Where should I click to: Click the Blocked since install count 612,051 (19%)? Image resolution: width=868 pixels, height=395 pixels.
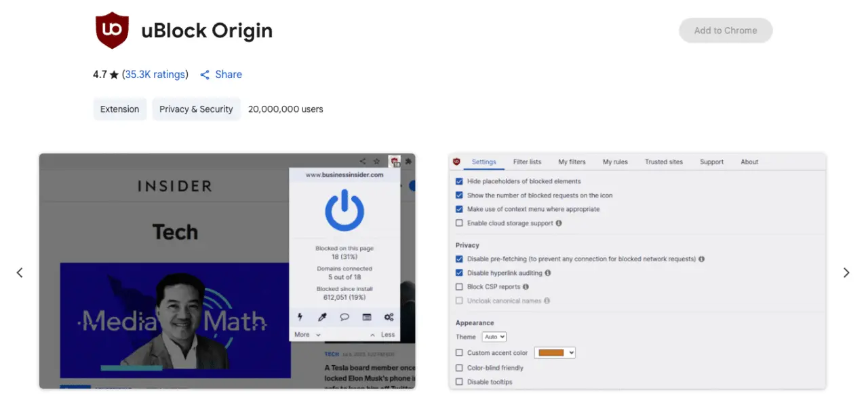[344, 297]
